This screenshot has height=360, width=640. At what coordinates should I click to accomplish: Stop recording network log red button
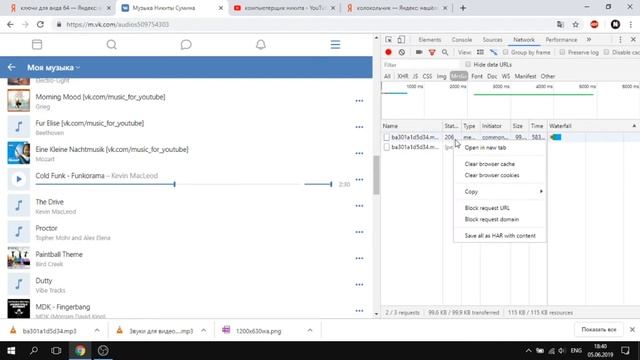pyautogui.click(x=388, y=52)
